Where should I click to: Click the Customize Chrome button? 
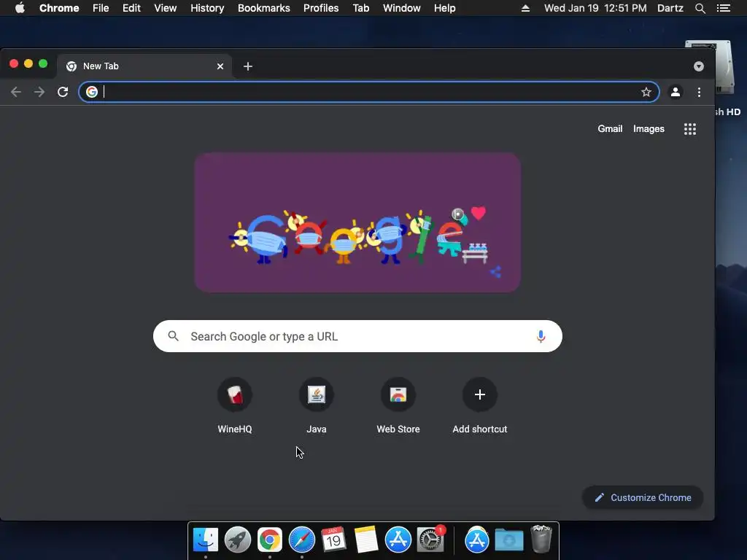point(643,497)
